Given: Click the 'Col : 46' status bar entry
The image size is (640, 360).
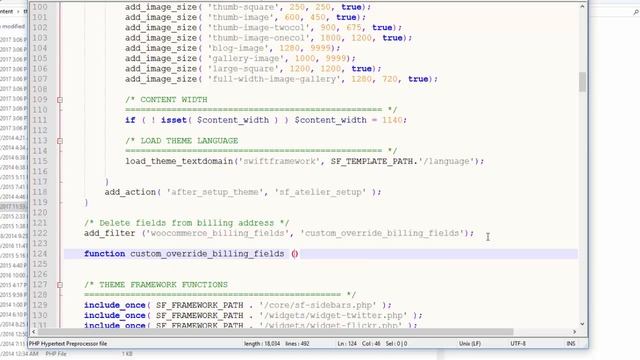Looking at the screenshot, I should click(371, 344).
